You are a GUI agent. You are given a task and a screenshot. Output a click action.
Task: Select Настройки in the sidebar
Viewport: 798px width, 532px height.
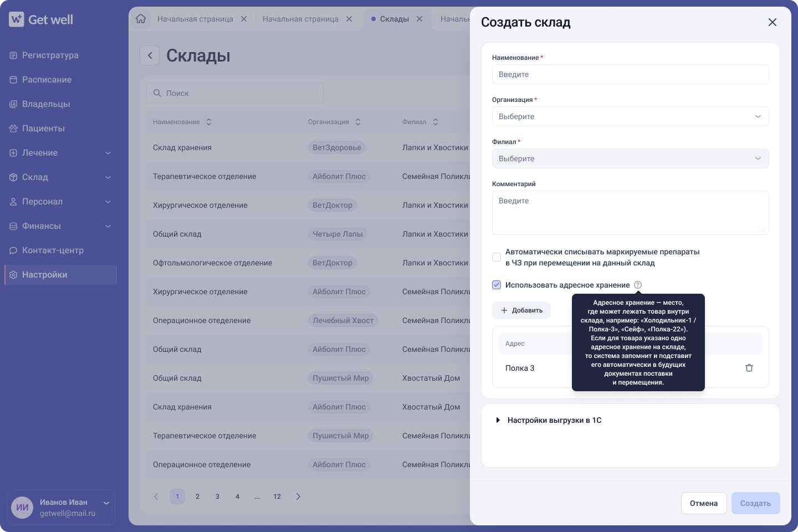(60, 275)
